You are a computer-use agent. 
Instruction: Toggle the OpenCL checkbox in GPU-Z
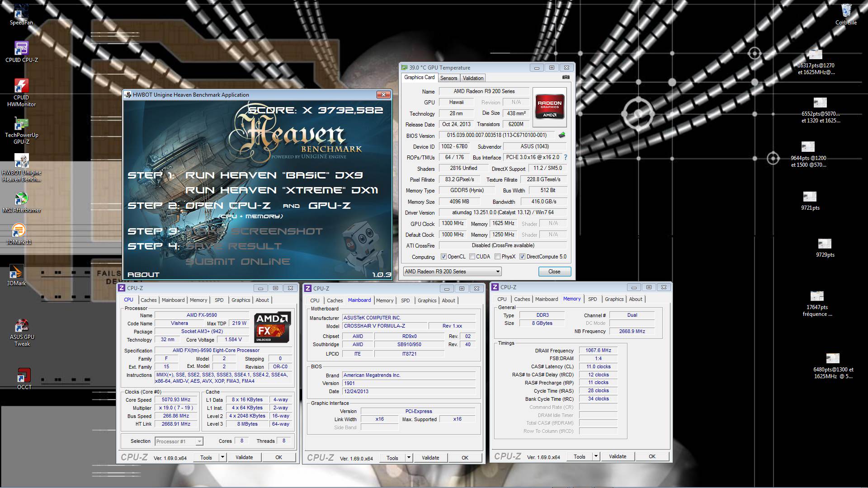pos(443,257)
